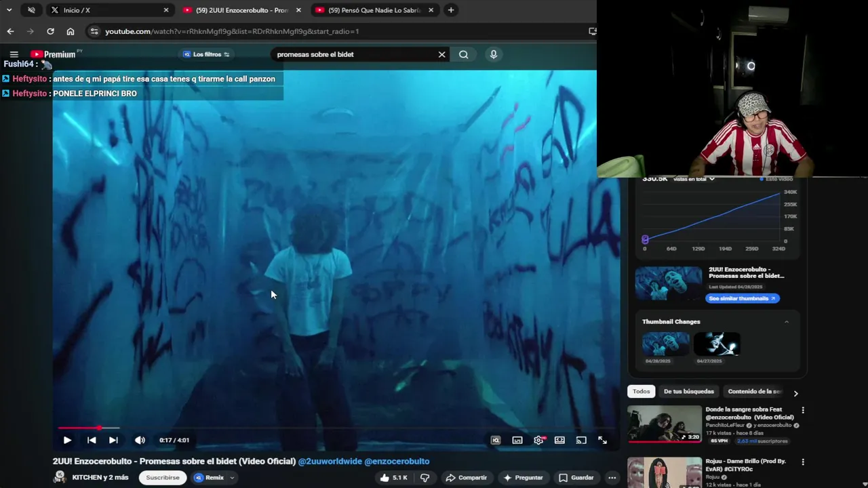Open more actions menu below video
This screenshot has height=488, width=868.
[x=612, y=478]
